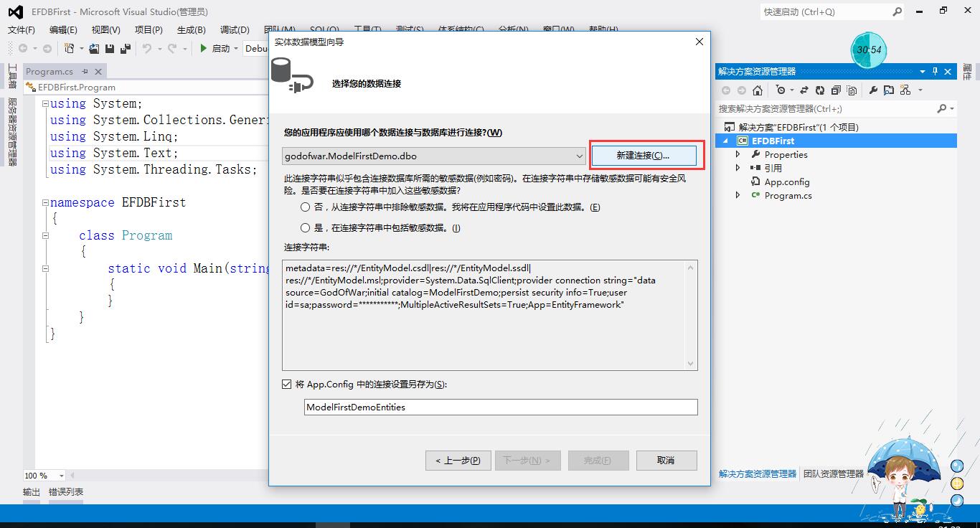Select App.config in Solution Explorer

(787, 181)
